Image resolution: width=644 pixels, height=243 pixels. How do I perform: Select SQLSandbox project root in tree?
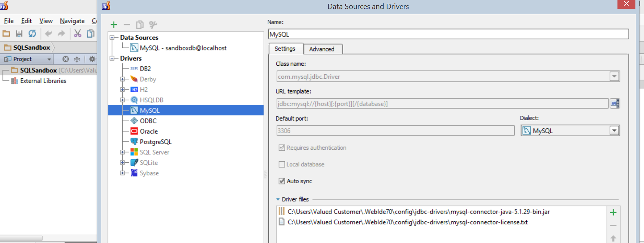tap(38, 70)
